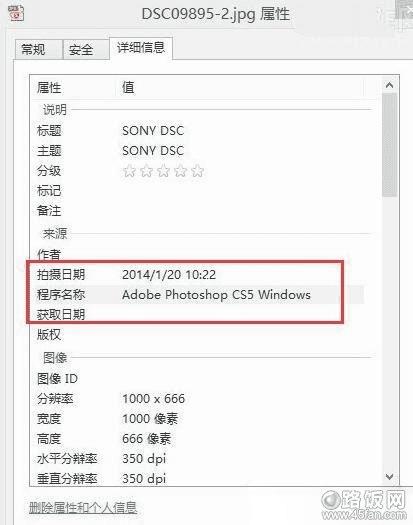The width and height of the screenshot is (413, 525).
Task: Click 删除属性和个人信息 link
Action: (83, 508)
